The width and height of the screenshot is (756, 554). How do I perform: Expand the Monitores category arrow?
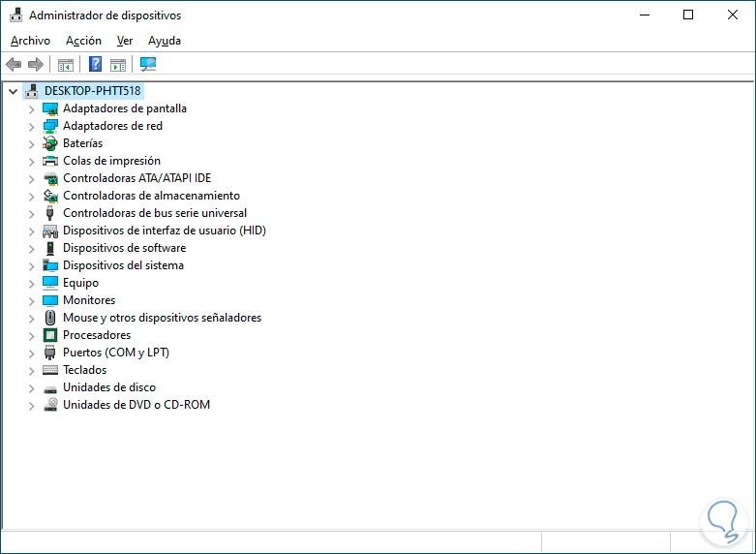click(31, 301)
